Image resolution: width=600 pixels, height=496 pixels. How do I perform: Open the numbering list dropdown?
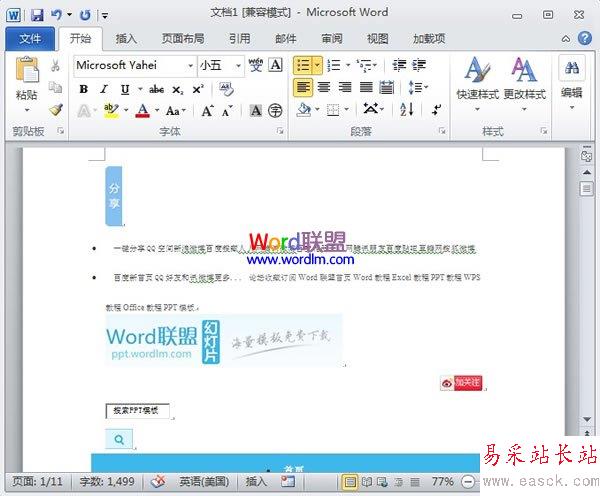tap(348, 65)
